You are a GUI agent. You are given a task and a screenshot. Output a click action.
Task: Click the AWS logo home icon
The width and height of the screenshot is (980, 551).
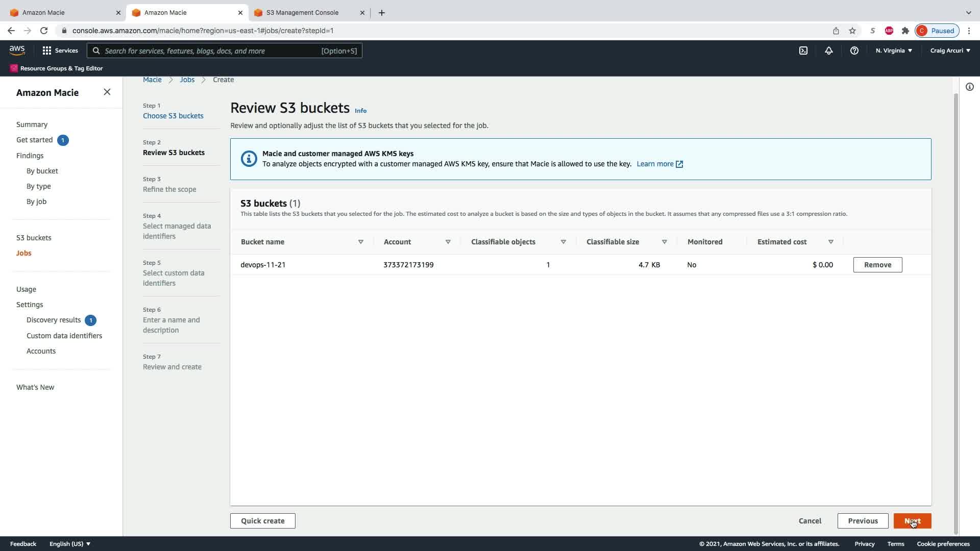[x=17, y=51]
